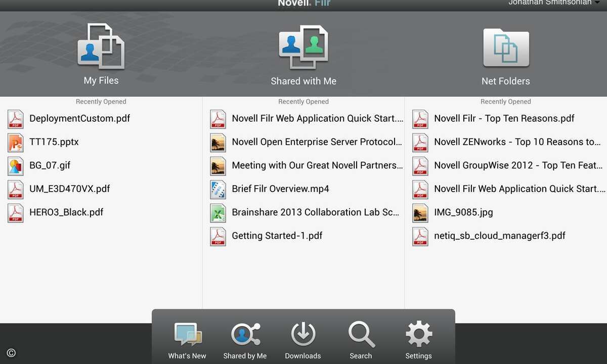Open netiq_sb_cloud_managerf3.pdf

500,236
